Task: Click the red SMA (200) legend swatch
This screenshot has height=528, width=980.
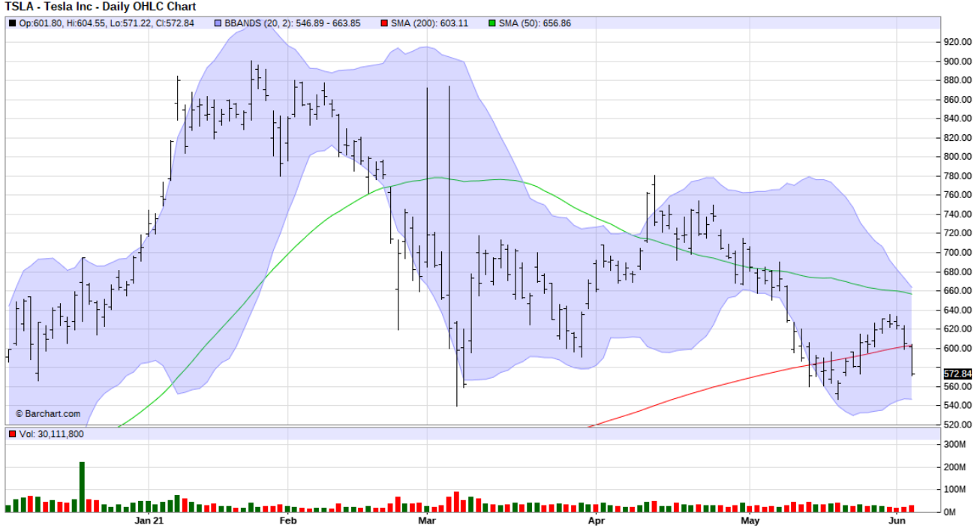Action: (384, 23)
